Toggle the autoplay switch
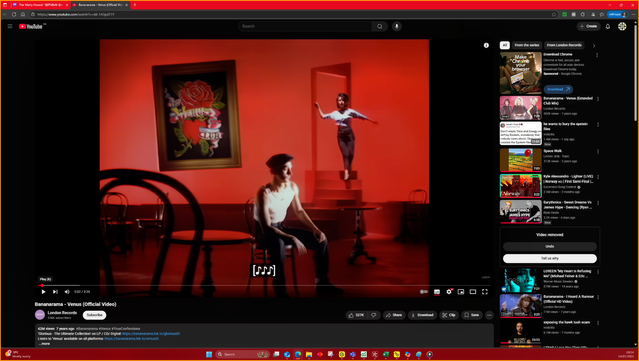The width and height of the screenshot is (639, 361). pos(424,292)
